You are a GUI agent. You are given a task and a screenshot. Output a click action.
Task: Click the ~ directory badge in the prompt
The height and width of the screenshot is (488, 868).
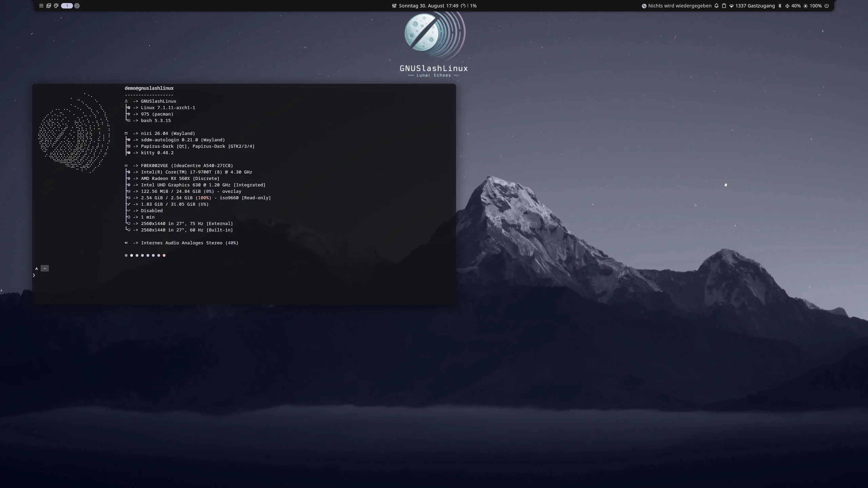[x=45, y=268]
